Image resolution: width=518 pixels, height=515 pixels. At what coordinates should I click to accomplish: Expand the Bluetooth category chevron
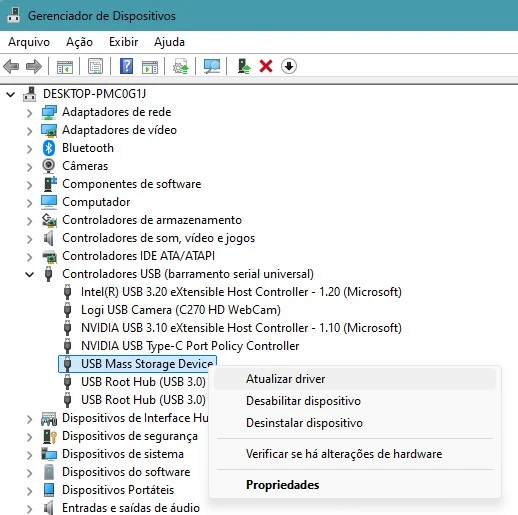(x=29, y=149)
